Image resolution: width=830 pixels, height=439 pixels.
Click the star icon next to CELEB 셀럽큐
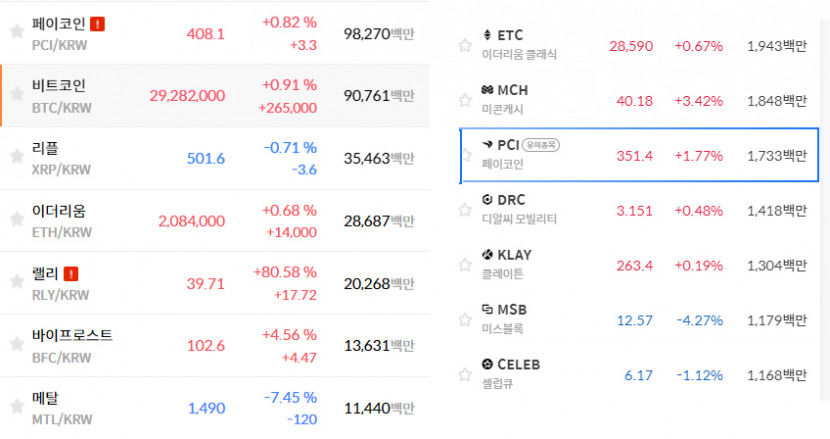[x=465, y=375]
